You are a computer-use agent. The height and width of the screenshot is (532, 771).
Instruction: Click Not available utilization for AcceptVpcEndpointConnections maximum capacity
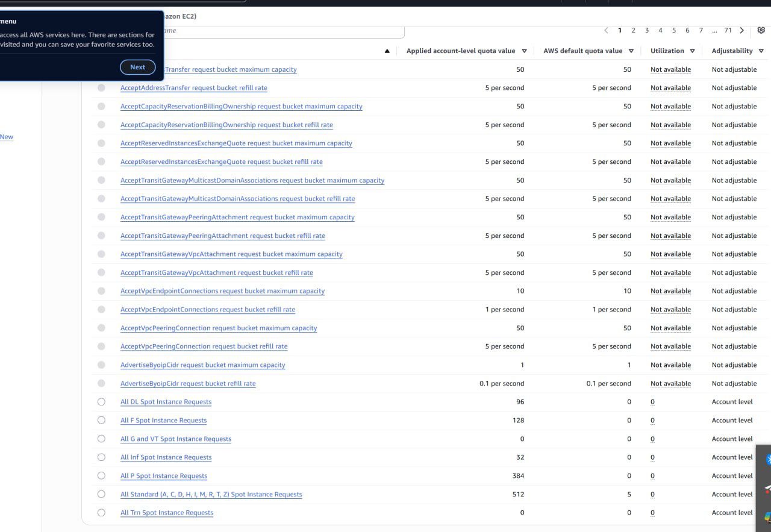[x=670, y=291]
